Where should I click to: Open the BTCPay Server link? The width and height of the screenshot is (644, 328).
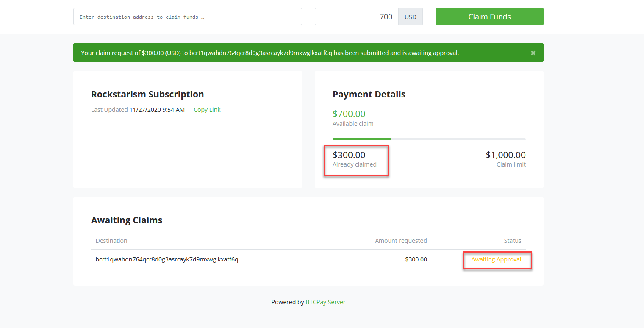[x=325, y=302]
